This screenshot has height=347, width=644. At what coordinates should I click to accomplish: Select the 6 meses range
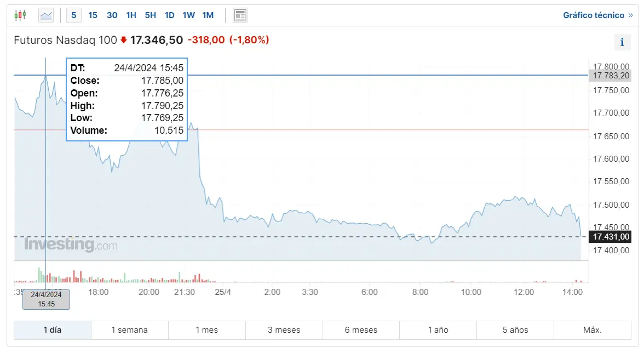click(x=360, y=330)
